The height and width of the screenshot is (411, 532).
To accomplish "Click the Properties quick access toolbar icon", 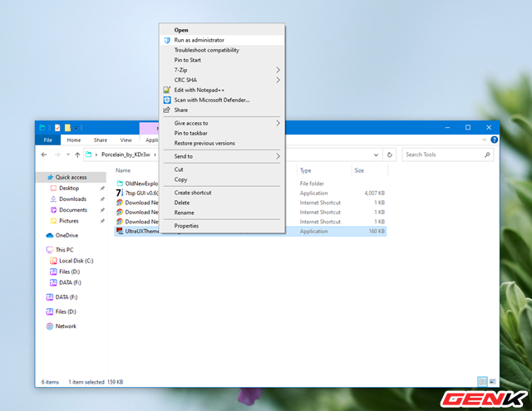I will [57, 128].
